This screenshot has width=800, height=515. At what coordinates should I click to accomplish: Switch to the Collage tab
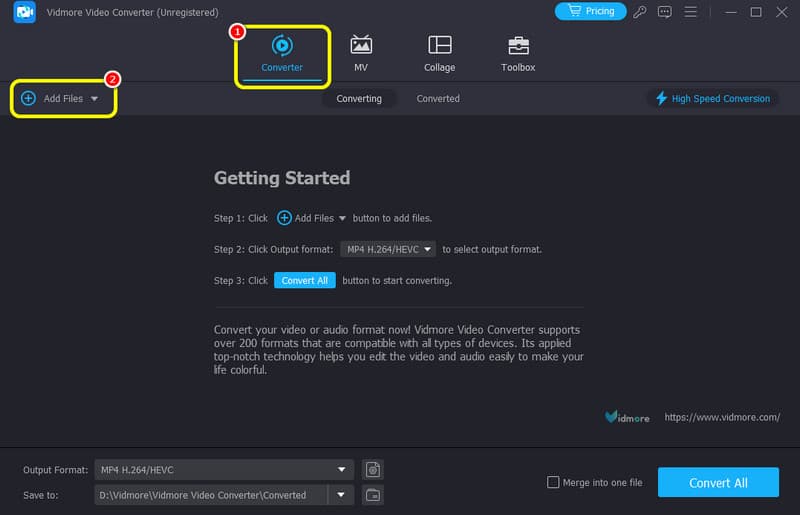[x=439, y=53]
